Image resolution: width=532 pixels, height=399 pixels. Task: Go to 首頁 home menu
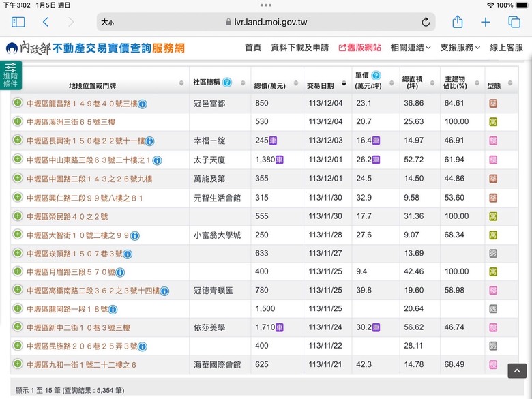coord(253,48)
